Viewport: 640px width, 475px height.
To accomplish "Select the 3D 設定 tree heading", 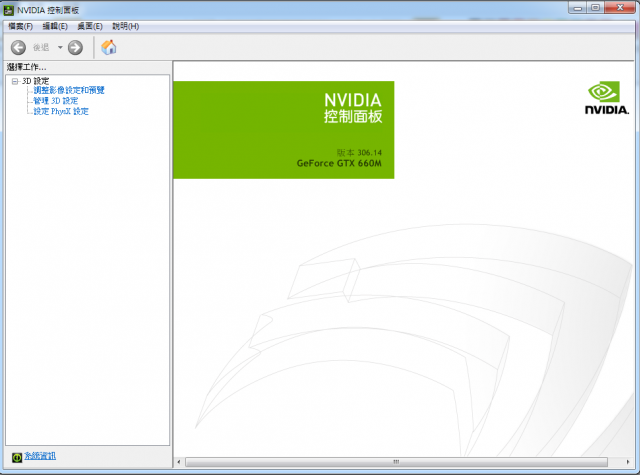I will 35,81.
